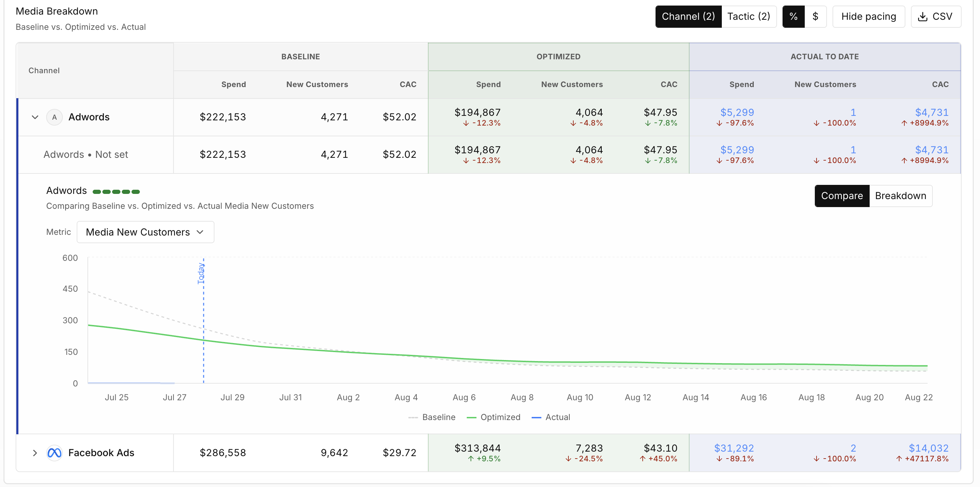
Task: Collapse the Adwords channel row
Action: tap(35, 117)
